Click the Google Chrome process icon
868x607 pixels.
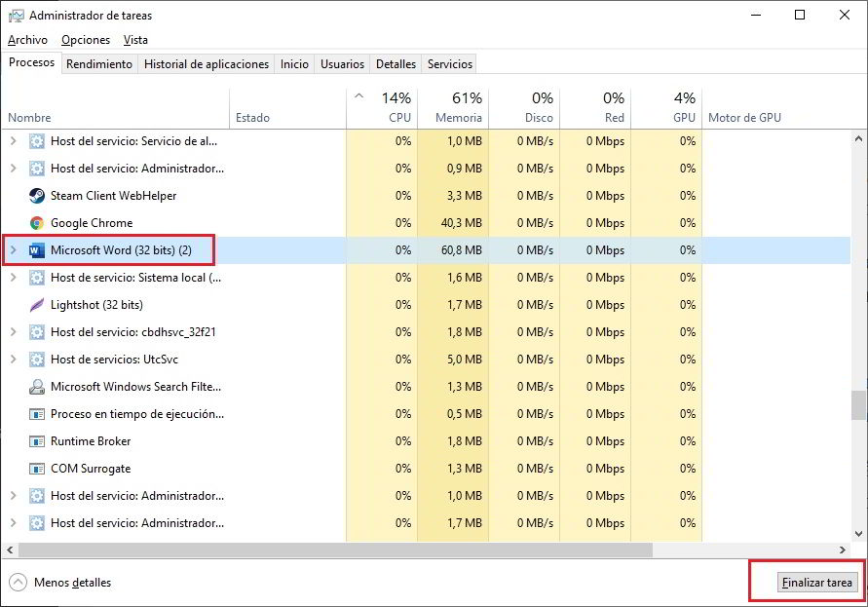point(37,223)
